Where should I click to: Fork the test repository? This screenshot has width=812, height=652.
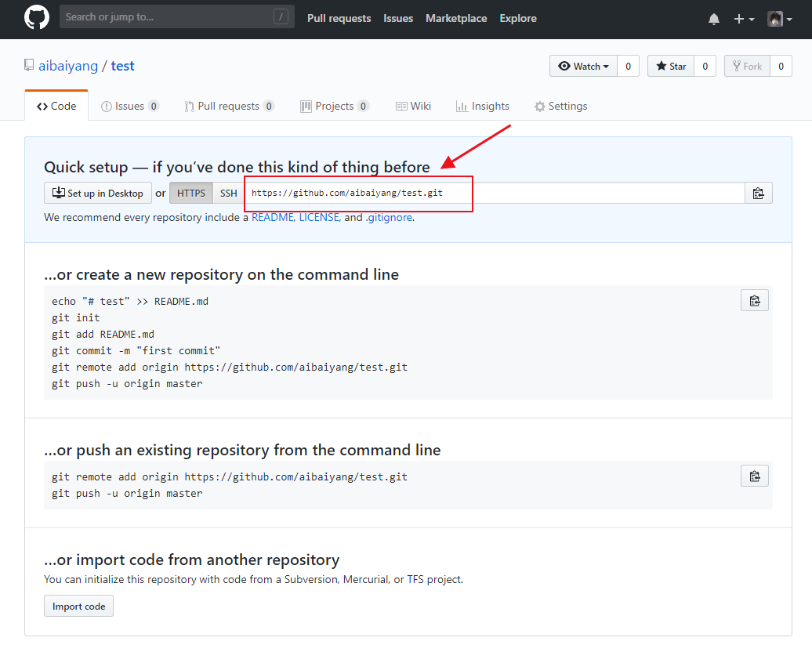747,67
